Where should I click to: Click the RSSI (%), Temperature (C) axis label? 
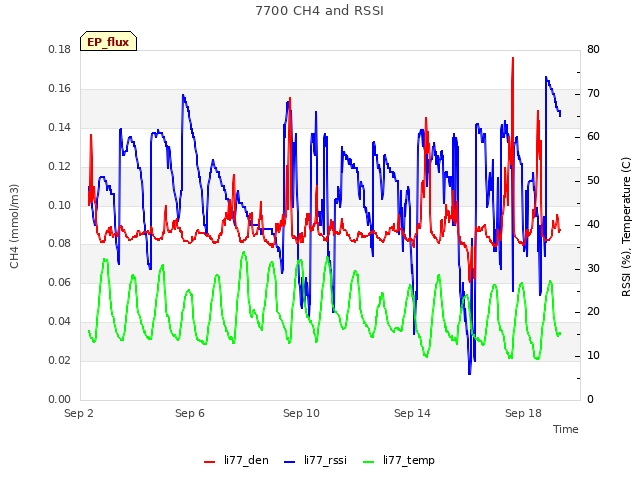626,227
